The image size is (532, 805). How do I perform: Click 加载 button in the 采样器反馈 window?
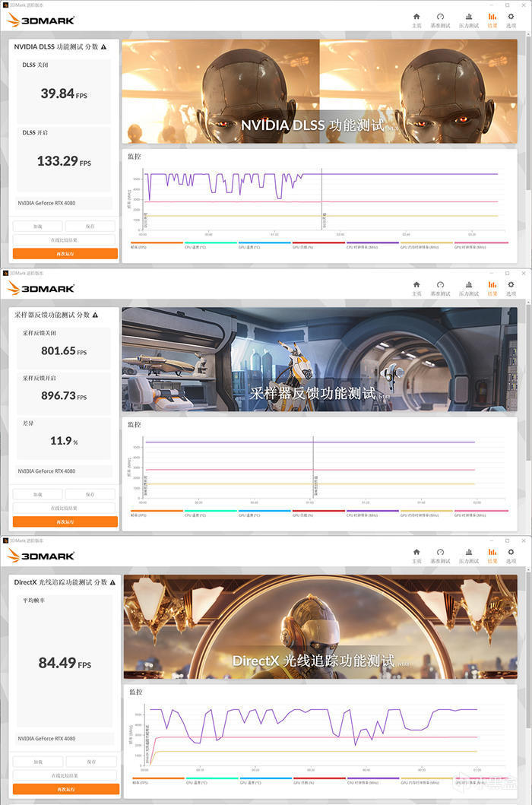coord(38,494)
